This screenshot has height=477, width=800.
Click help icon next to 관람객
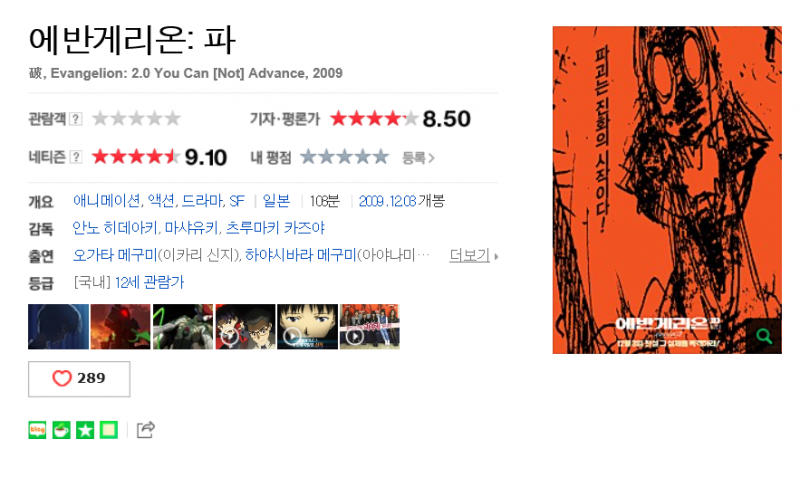tap(76, 119)
